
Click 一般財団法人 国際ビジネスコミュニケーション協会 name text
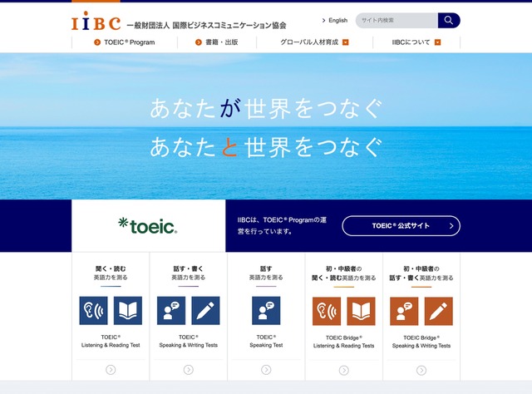click(206, 25)
